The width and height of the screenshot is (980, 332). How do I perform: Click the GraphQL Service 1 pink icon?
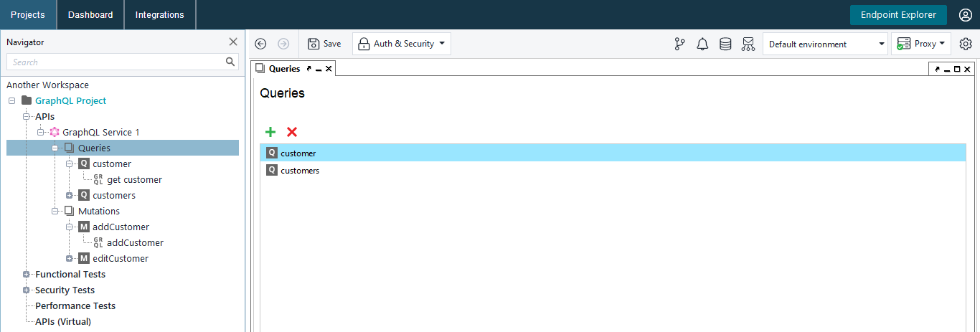click(x=55, y=132)
